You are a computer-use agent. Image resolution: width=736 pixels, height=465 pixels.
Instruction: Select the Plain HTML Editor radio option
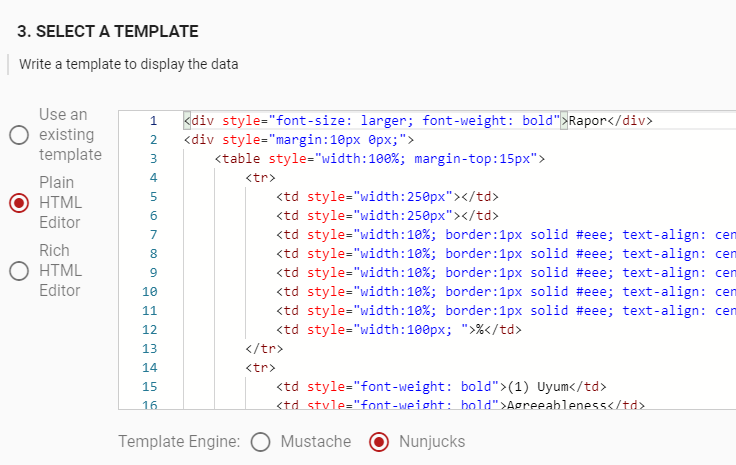(x=19, y=203)
